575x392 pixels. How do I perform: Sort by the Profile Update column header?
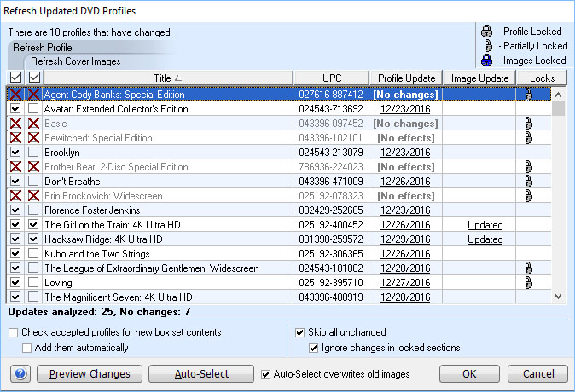coord(406,78)
